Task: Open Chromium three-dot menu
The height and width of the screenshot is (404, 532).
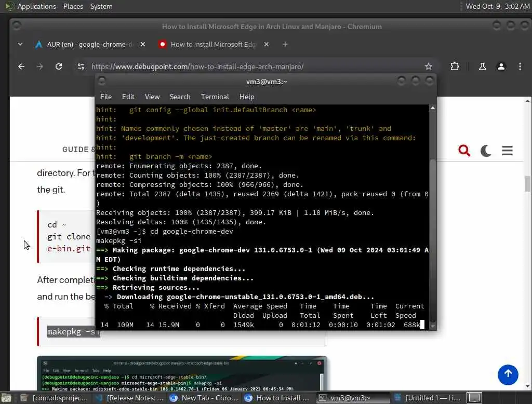Action: 520,66
